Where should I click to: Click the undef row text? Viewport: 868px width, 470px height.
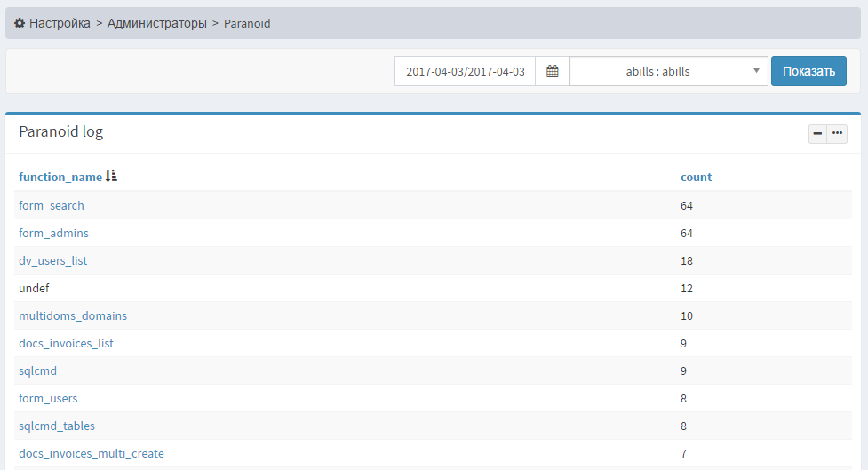[x=34, y=289]
